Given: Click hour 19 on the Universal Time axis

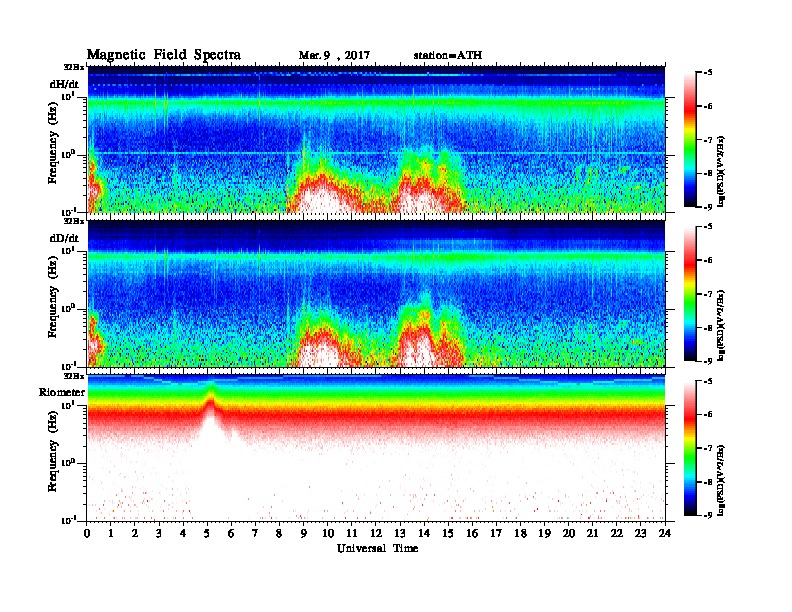Looking at the screenshot, I should [544, 534].
